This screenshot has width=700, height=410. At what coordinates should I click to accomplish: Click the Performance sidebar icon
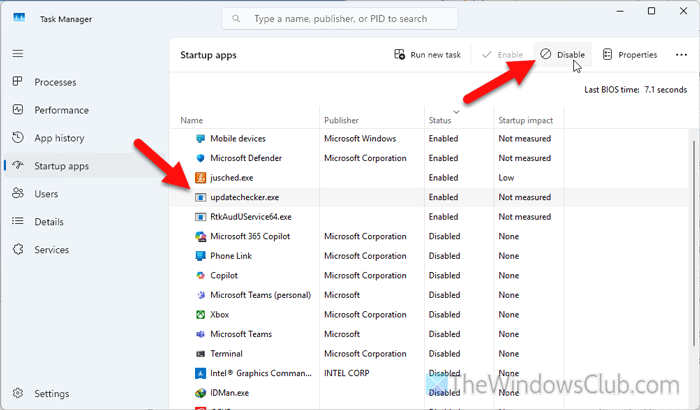[19, 110]
